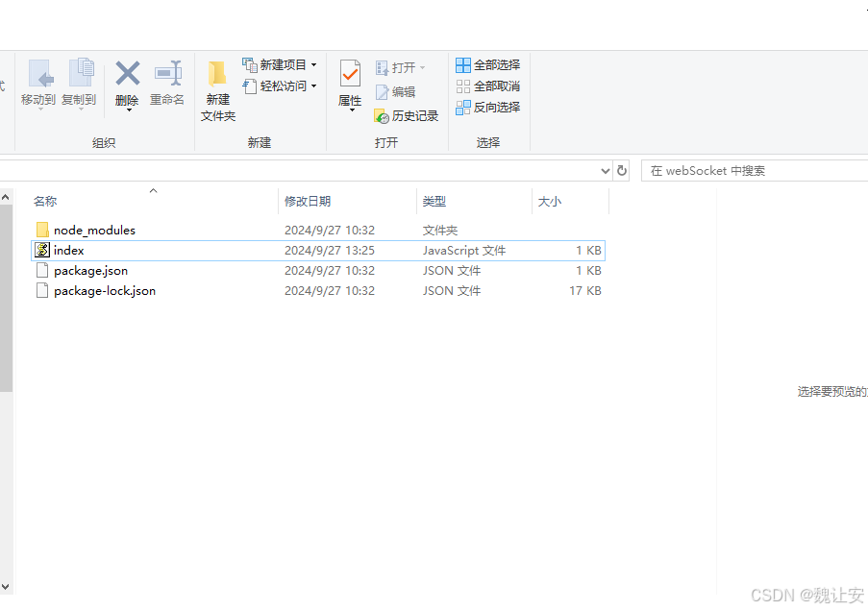Image resolution: width=868 pixels, height=610 pixels.
Task: Click 反向选择 to invert the selection
Action: (x=488, y=107)
